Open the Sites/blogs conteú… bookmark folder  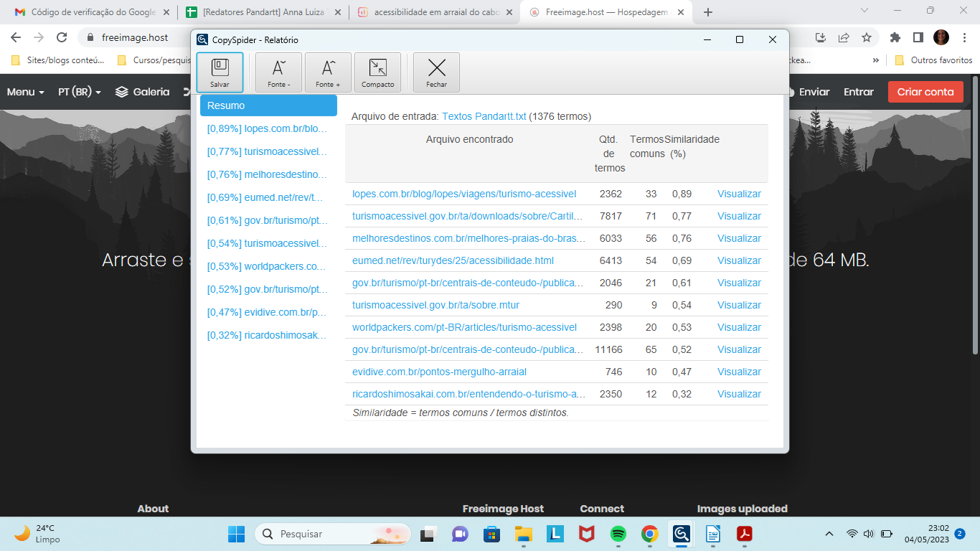pos(57,60)
